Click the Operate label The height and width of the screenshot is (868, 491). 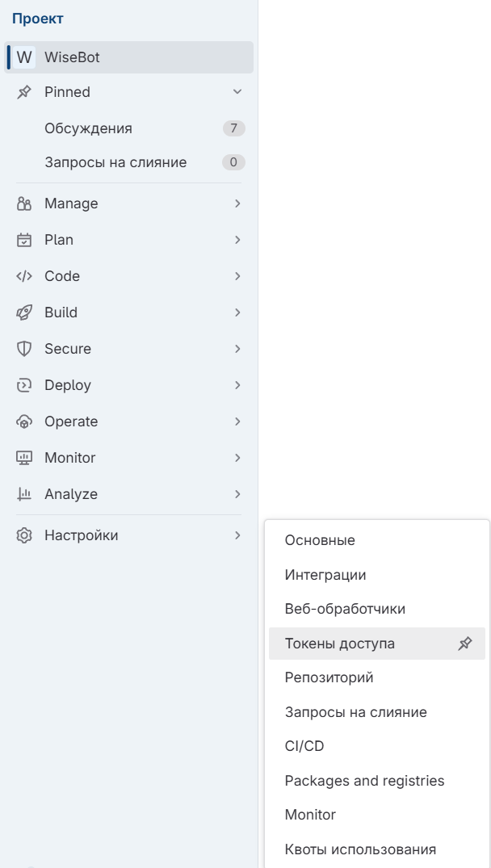pos(71,421)
